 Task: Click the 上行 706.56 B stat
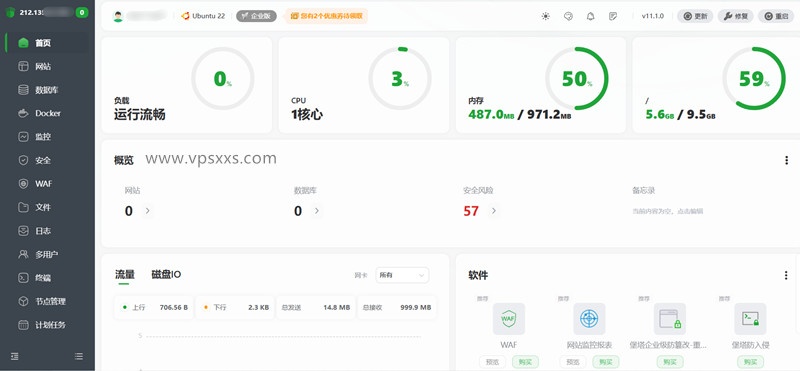tap(154, 307)
